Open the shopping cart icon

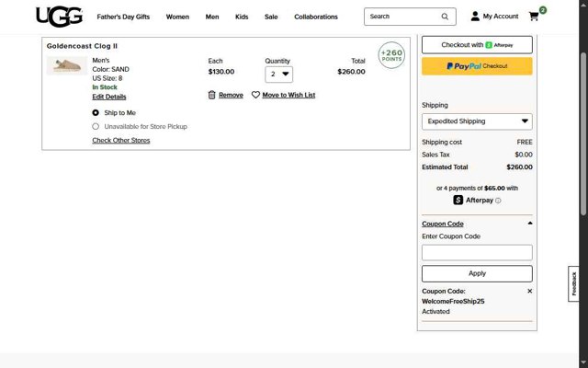[x=534, y=17]
